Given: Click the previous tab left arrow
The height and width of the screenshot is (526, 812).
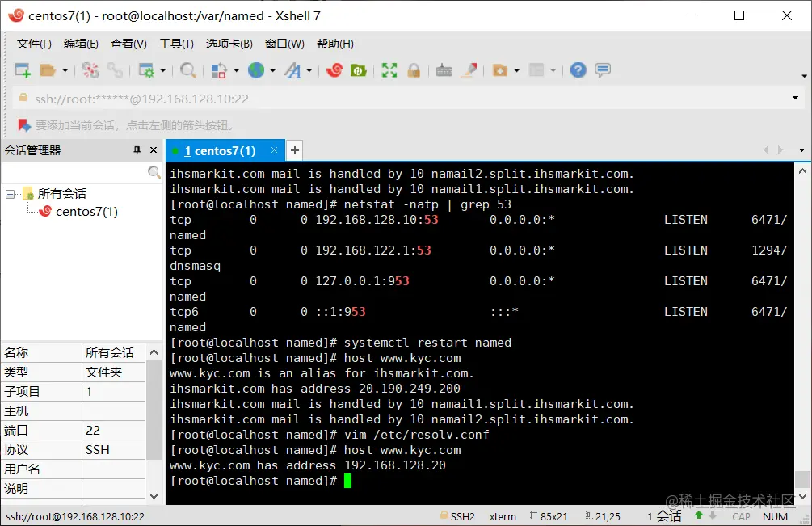Looking at the screenshot, I should click(x=766, y=150).
